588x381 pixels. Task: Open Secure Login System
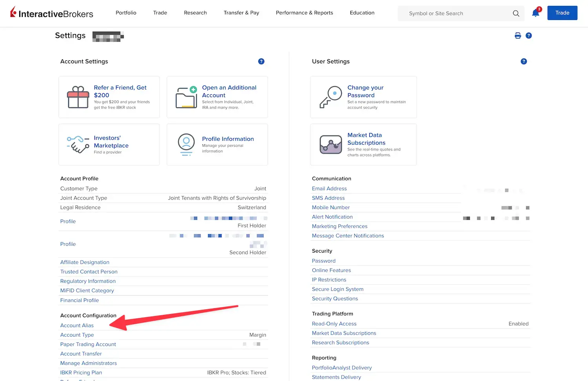click(x=338, y=289)
